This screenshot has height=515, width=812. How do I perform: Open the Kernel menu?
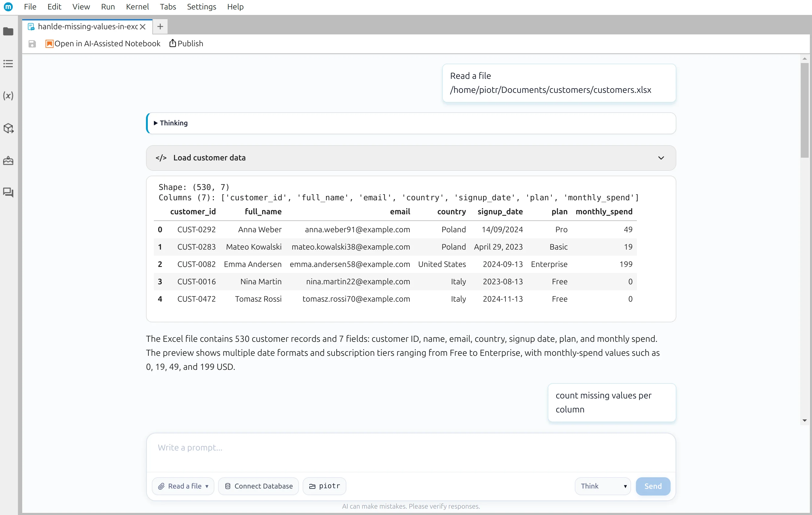(137, 7)
